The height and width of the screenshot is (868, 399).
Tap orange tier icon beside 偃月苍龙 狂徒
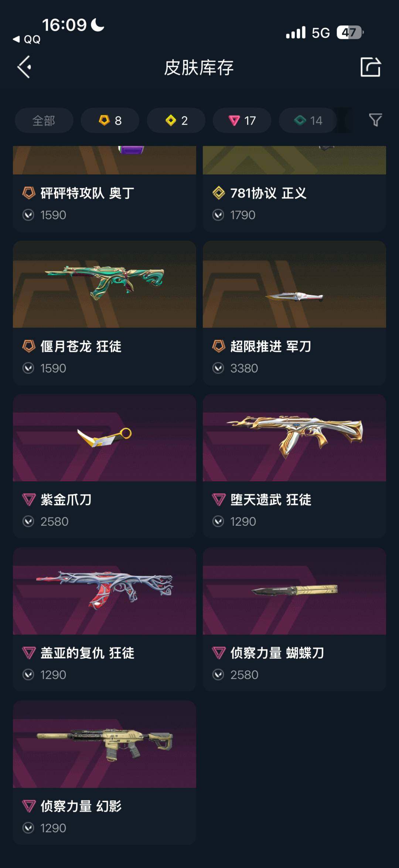click(x=29, y=346)
